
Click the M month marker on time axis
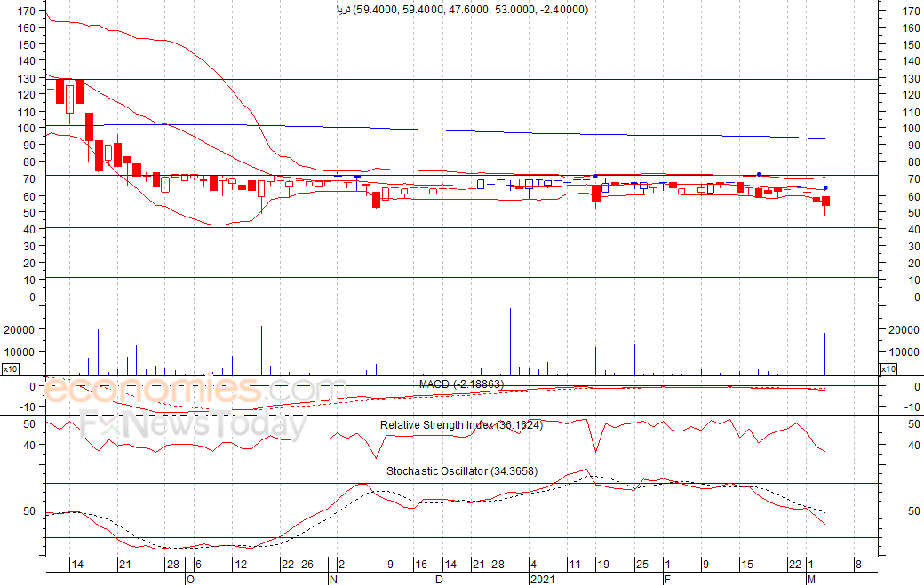click(x=811, y=580)
